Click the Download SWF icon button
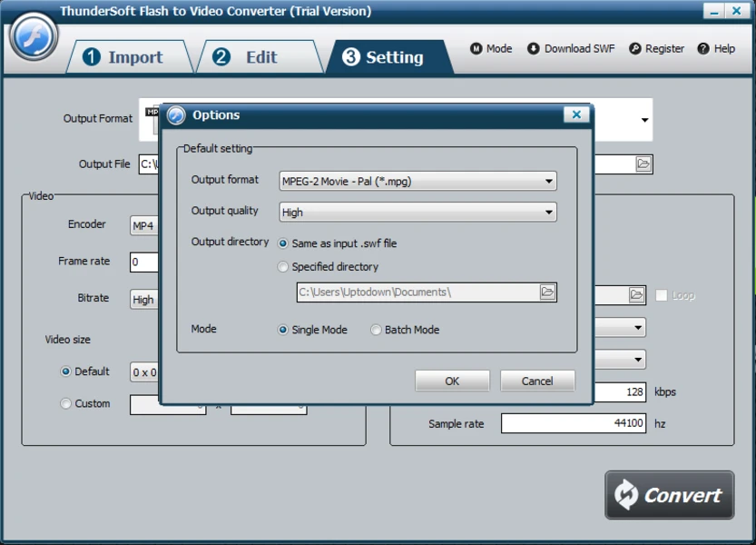The height and width of the screenshot is (545, 756). point(534,49)
